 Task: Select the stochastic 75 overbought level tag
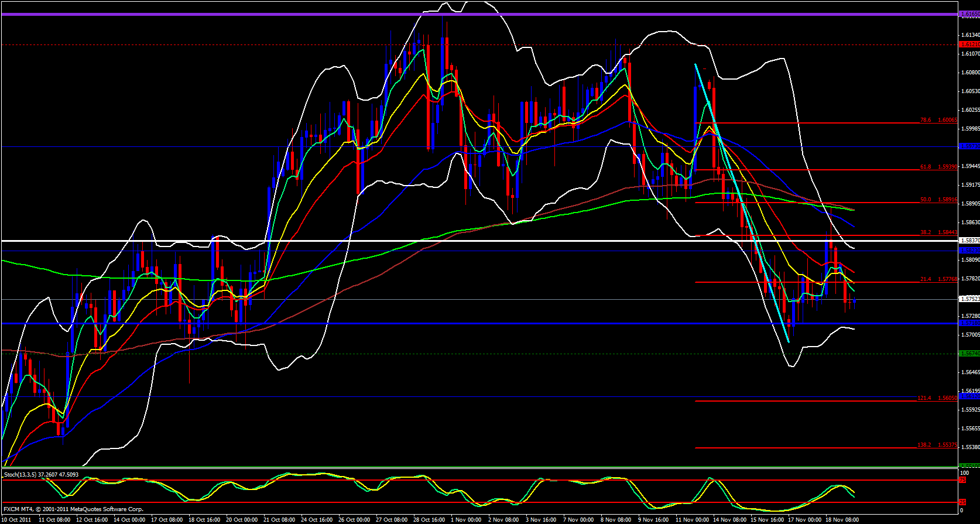[962, 480]
